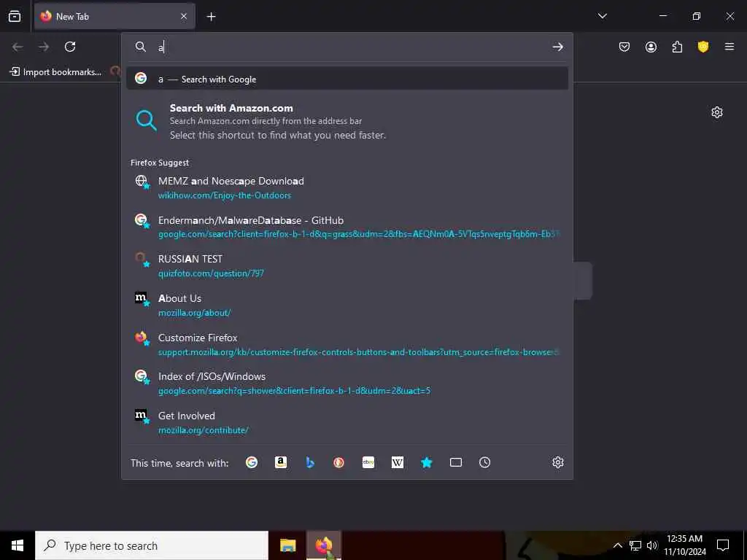Open new tab page customize gear
Image resolution: width=747 pixels, height=560 pixels.
(717, 112)
